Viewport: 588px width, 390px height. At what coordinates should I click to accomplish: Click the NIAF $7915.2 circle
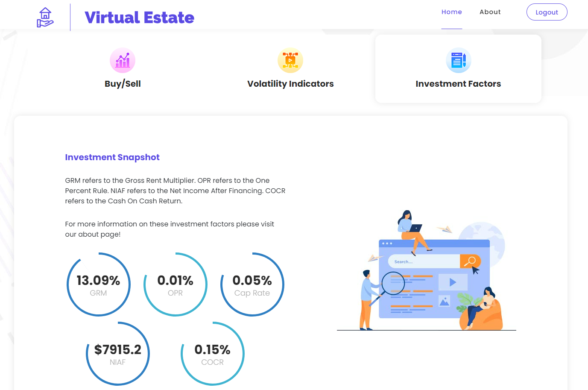[x=118, y=354]
